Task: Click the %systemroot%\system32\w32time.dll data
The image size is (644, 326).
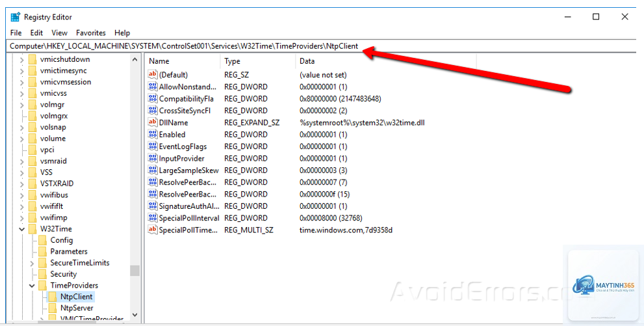Action: [362, 122]
